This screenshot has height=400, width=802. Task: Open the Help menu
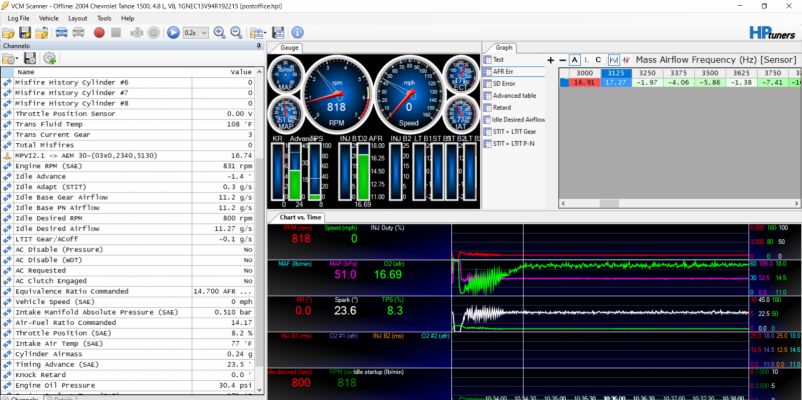(x=127, y=18)
